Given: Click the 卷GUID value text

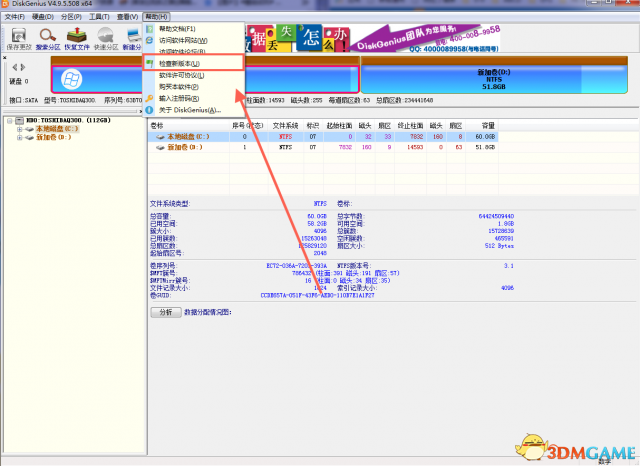Looking at the screenshot, I should 317,295.
